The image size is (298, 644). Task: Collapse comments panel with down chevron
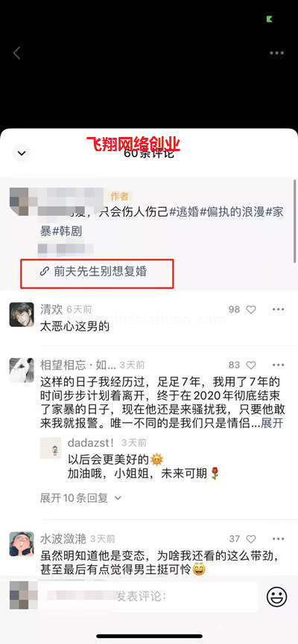[22, 153]
